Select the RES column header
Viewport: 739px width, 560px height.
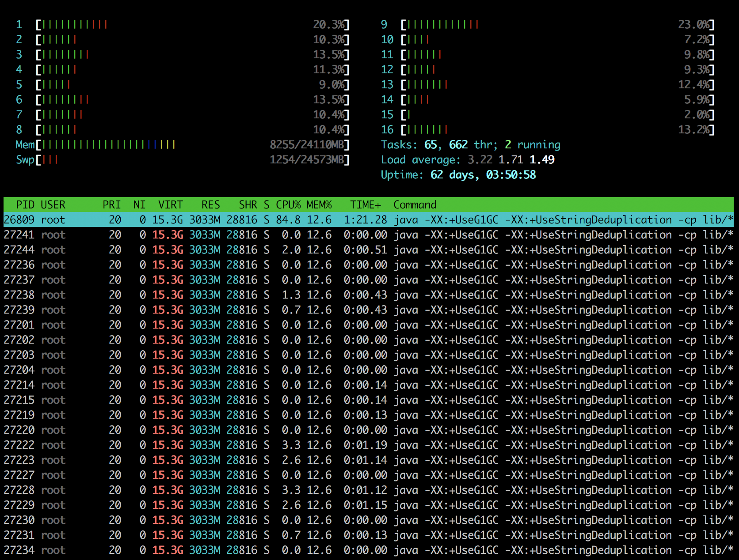pos(210,205)
